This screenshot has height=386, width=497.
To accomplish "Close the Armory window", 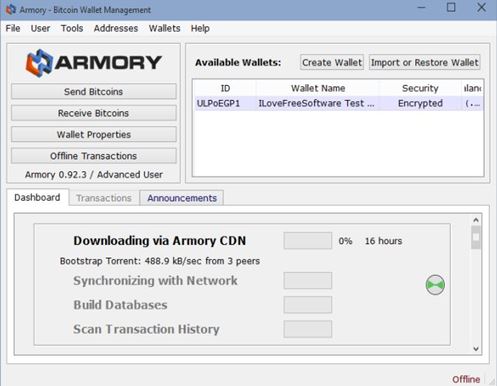I will click(481, 7).
